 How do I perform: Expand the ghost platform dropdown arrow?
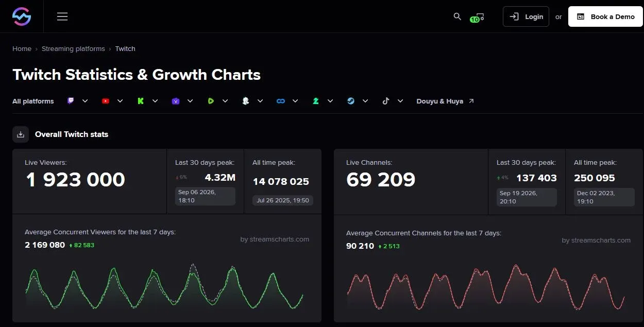tap(260, 101)
